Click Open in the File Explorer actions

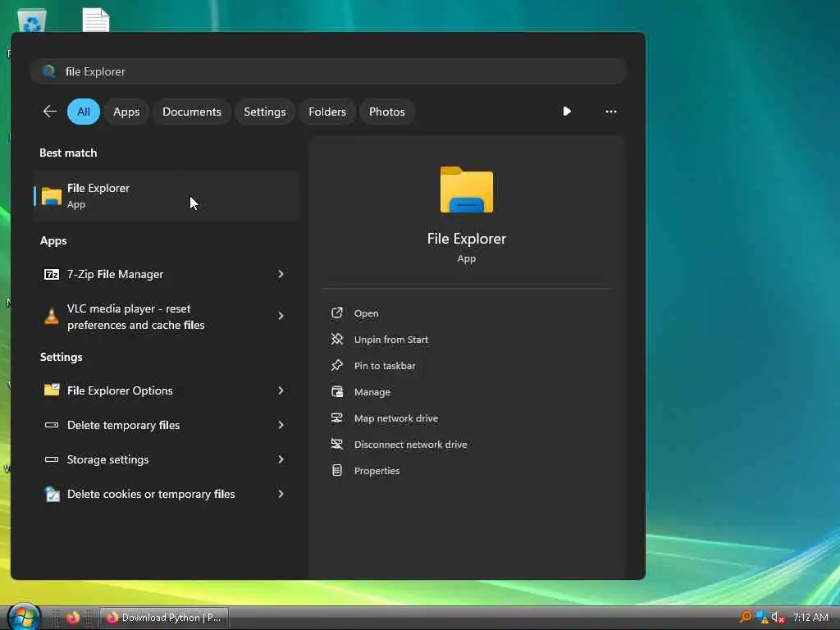coord(367,313)
